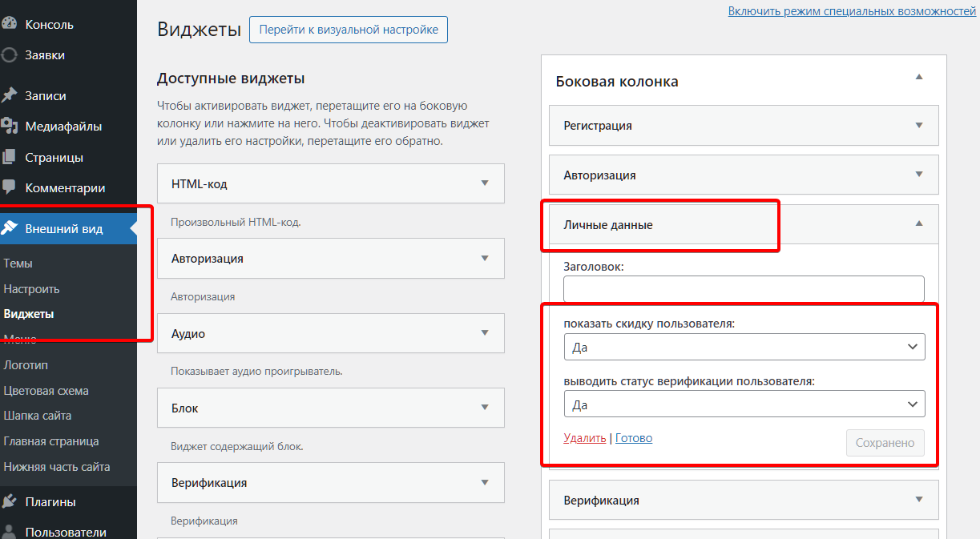Click the Записи pin icon
The width and height of the screenshot is (980, 539).
[x=10, y=95]
